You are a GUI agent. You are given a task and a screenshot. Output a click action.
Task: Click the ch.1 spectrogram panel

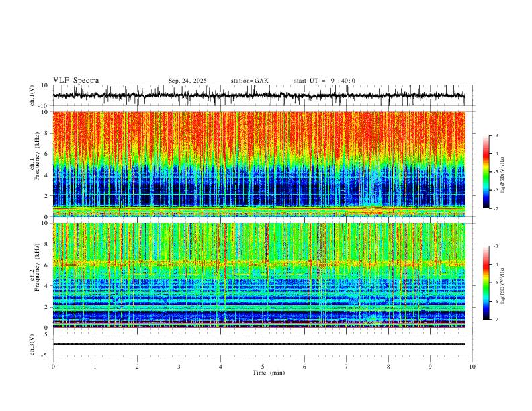pyautogui.click(x=259, y=164)
